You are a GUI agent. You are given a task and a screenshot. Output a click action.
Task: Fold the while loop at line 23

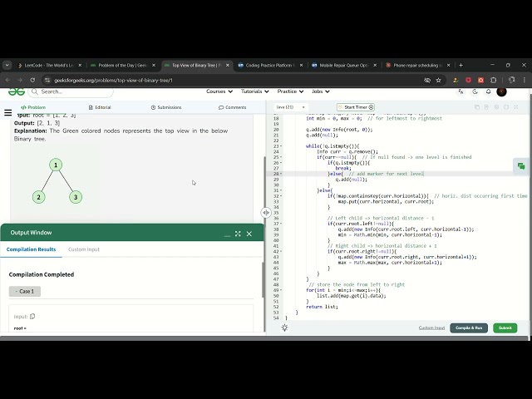pyautogui.click(x=281, y=146)
